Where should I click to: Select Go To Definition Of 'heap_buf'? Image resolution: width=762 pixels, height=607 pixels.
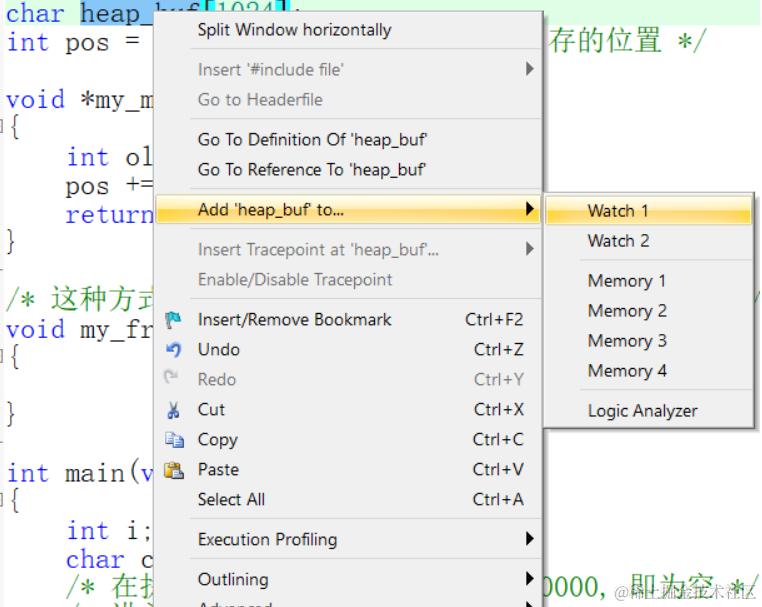tap(348, 139)
